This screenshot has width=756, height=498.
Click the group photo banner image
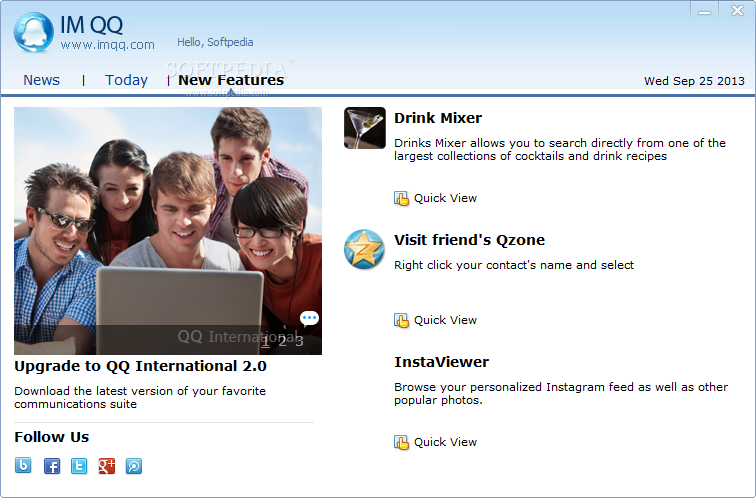pos(168,231)
